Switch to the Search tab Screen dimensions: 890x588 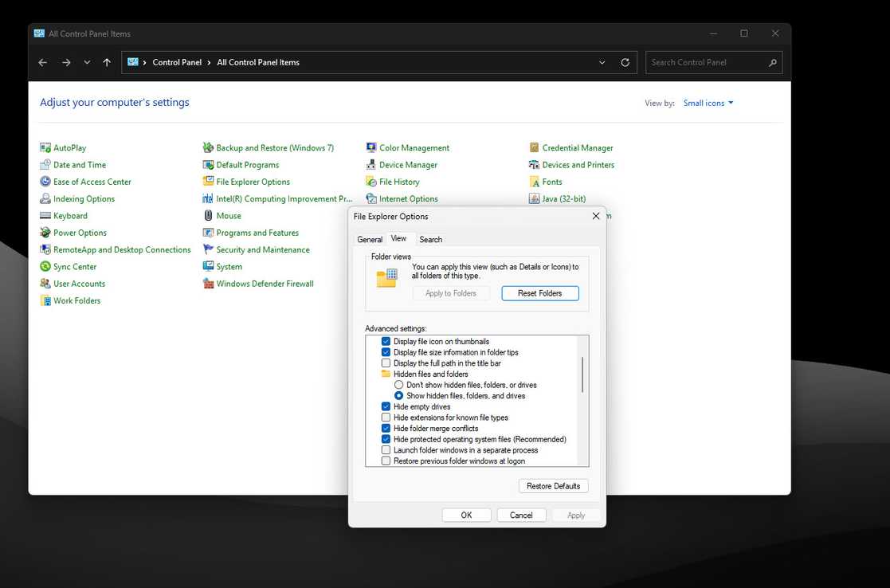(x=431, y=240)
